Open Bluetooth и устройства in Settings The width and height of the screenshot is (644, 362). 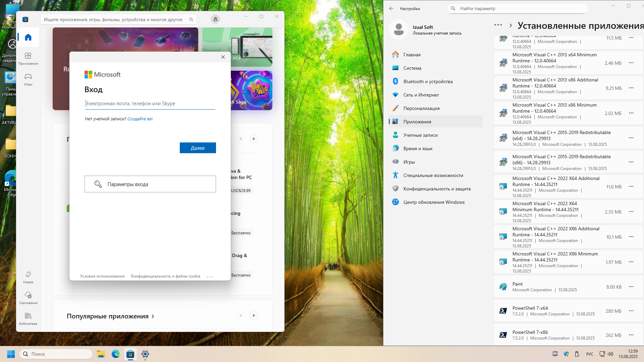click(435, 81)
